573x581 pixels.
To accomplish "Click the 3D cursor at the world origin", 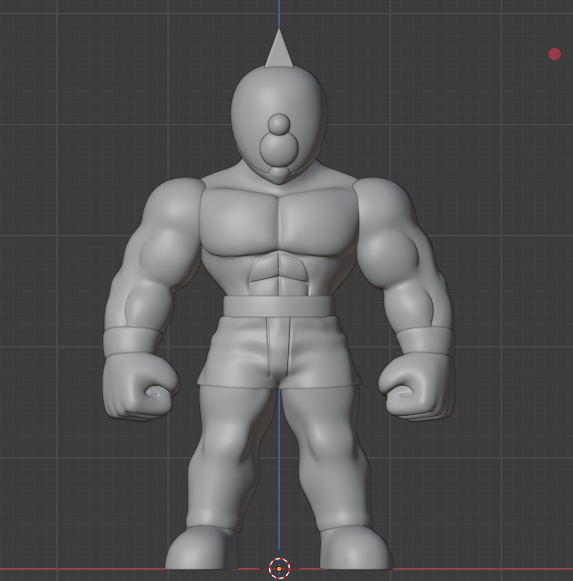I will (279, 568).
